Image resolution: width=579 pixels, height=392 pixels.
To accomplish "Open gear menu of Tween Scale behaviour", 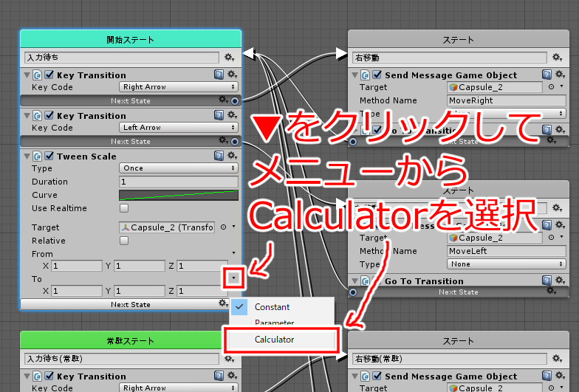I will point(232,156).
